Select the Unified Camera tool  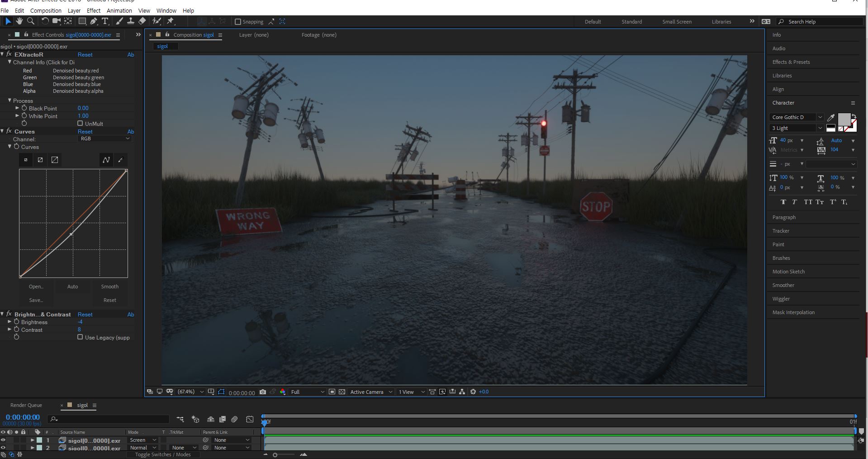[57, 21]
